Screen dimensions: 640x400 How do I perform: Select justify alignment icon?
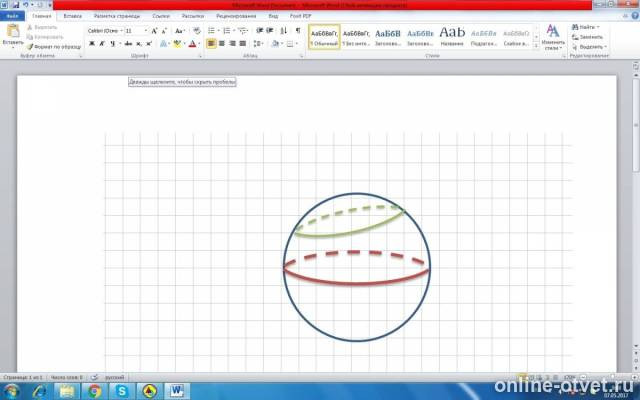pyautogui.click(x=243, y=44)
